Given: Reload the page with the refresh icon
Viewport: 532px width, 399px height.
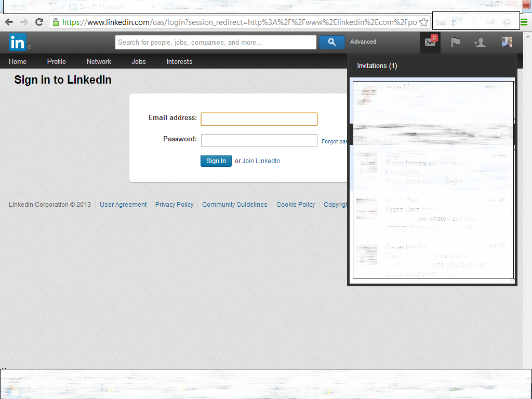Looking at the screenshot, I should pyautogui.click(x=39, y=22).
